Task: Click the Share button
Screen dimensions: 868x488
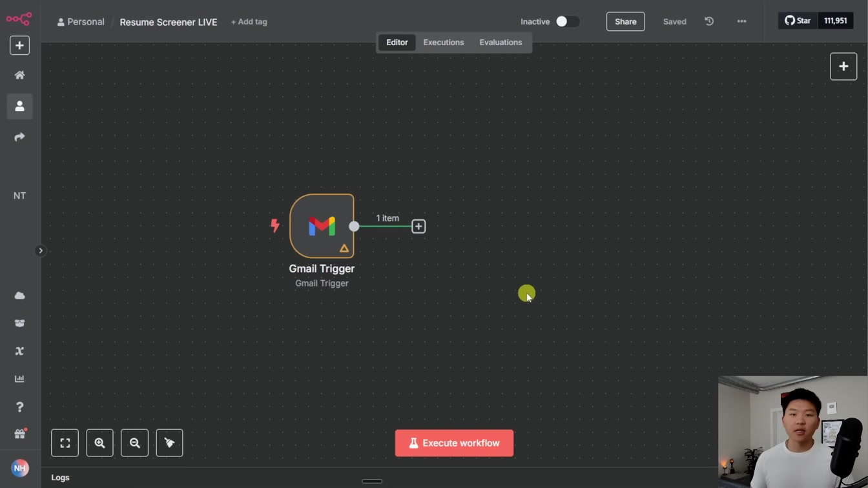Action: click(x=625, y=21)
